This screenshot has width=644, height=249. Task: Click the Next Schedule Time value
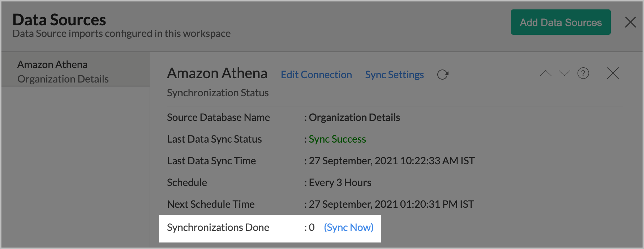[x=391, y=204]
